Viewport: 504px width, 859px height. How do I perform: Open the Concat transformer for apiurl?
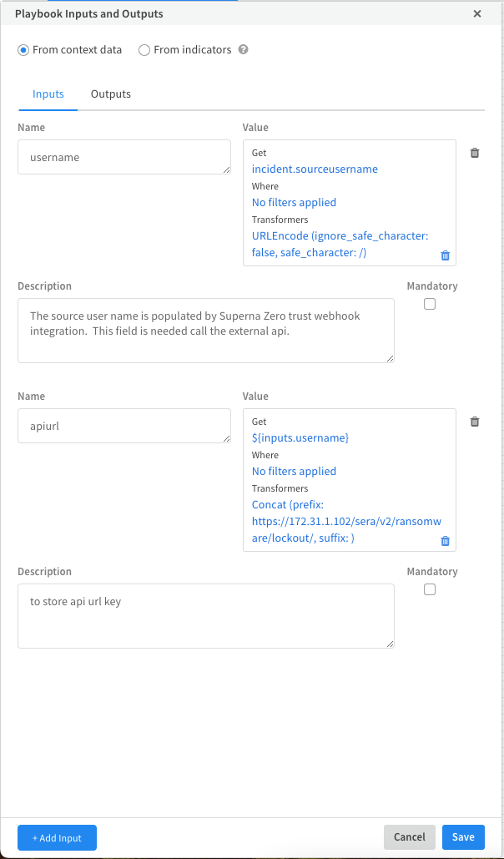pos(287,504)
